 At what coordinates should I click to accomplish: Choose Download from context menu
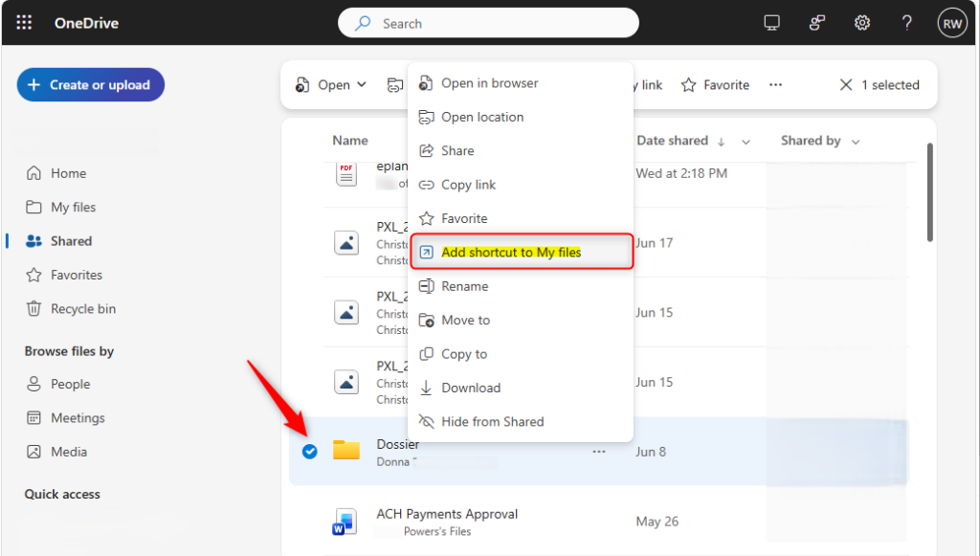coord(521,388)
